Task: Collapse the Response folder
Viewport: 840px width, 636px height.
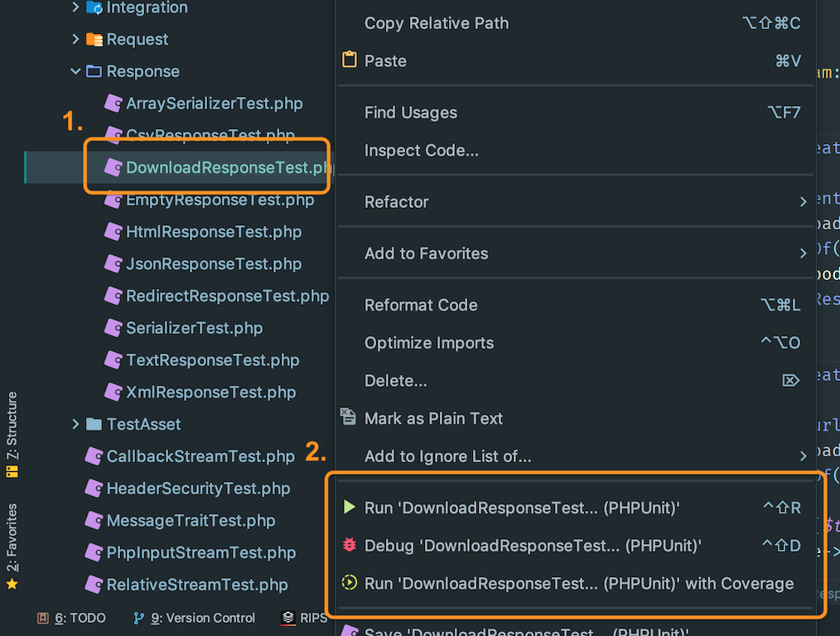Action: pyautogui.click(x=75, y=70)
